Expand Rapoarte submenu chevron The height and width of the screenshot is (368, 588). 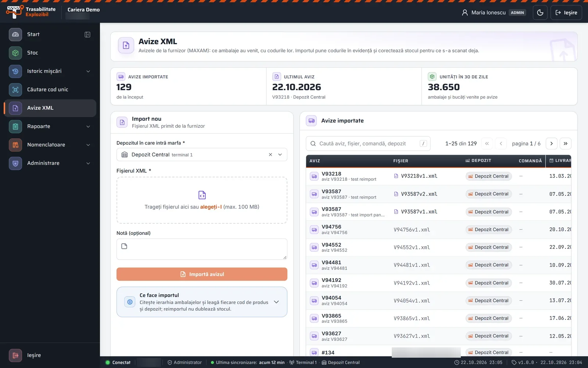[88, 126]
